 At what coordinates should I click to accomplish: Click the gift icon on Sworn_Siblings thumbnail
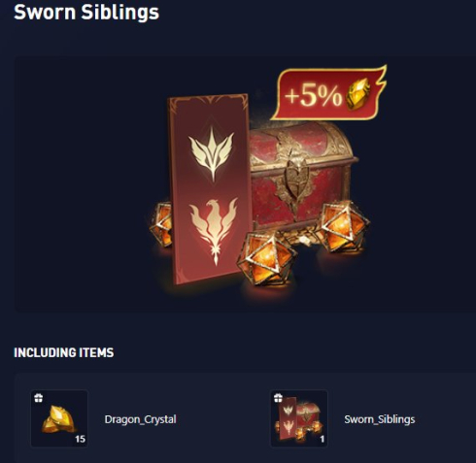[278, 398]
